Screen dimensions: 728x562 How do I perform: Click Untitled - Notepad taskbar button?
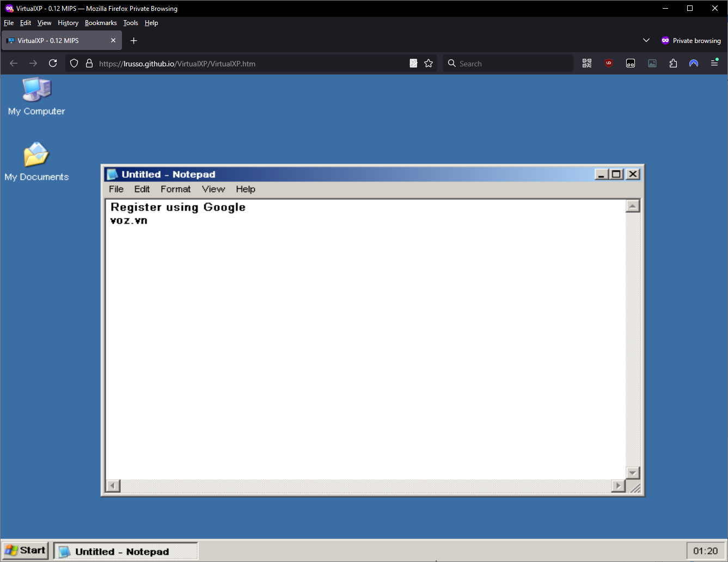pyautogui.click(x=126, y=551)
